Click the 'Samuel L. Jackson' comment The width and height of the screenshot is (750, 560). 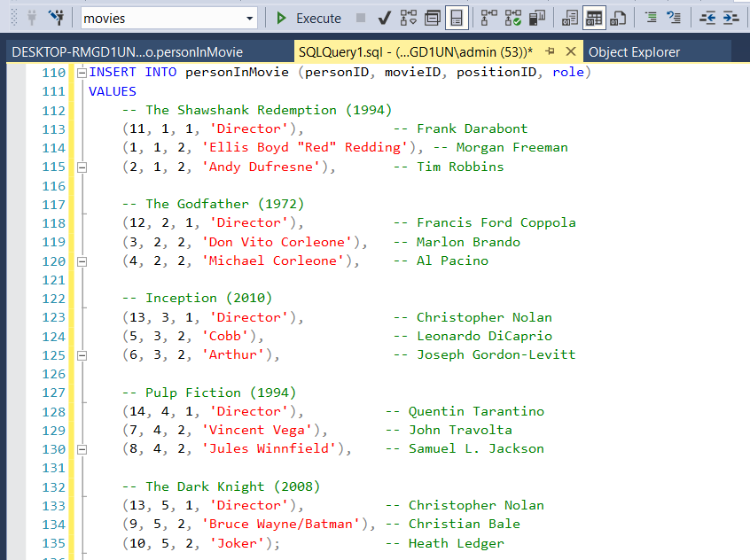(x=465, y=448)
